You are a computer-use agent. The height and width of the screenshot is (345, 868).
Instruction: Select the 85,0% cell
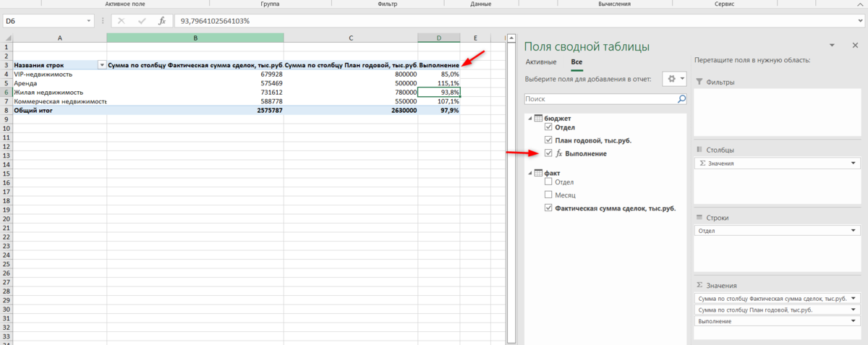(x=439, y=74)
